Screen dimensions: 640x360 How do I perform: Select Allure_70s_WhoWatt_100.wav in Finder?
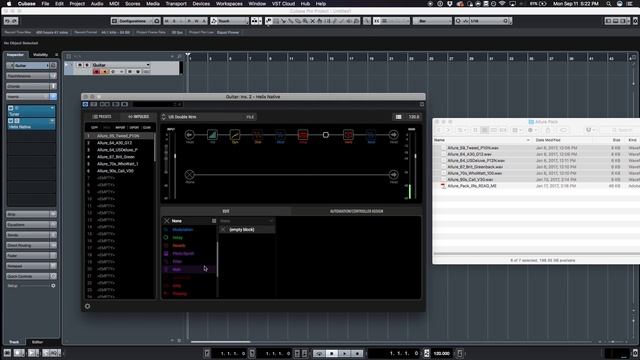pyautogui.click(x=475, y=173)
